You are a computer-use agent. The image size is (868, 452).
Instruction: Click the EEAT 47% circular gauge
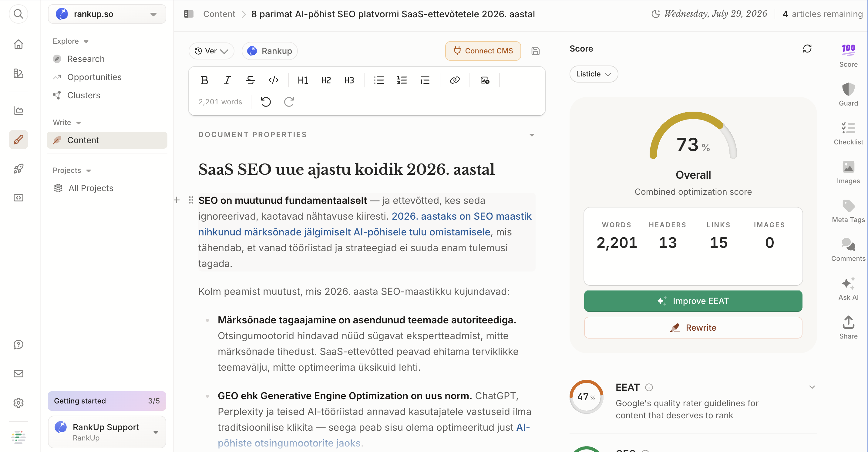point(586,397)
